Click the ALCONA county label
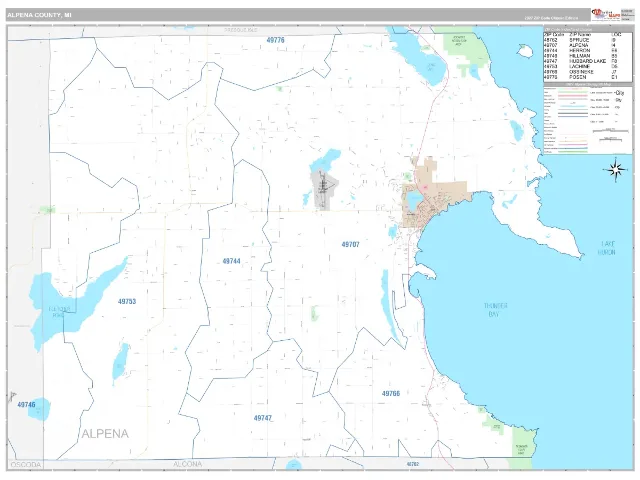 click(x=187, y=464)
